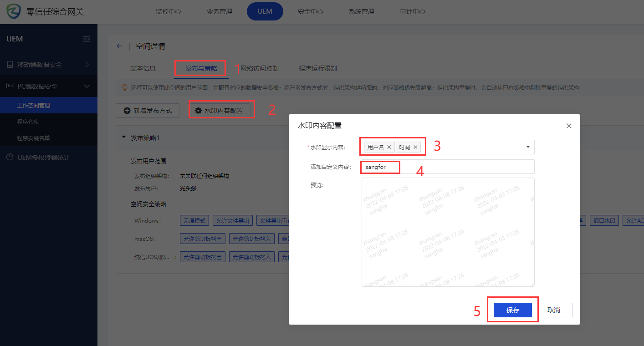Click the Windows 允许文件导出 policy tag
Image resolution: width=644 pixels, height=346 pixels.
pos(233,221)
